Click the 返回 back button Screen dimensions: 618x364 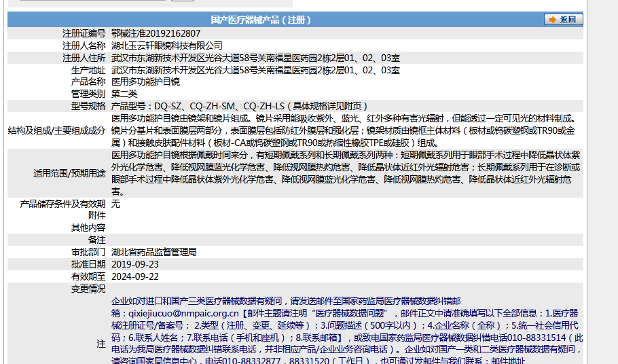pos(563,20)
